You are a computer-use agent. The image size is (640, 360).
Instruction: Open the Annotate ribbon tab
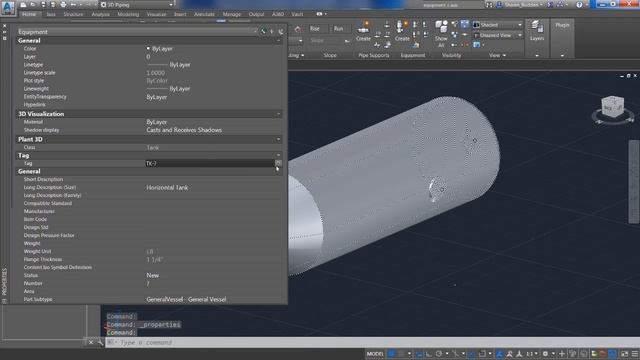pos(204,14)
